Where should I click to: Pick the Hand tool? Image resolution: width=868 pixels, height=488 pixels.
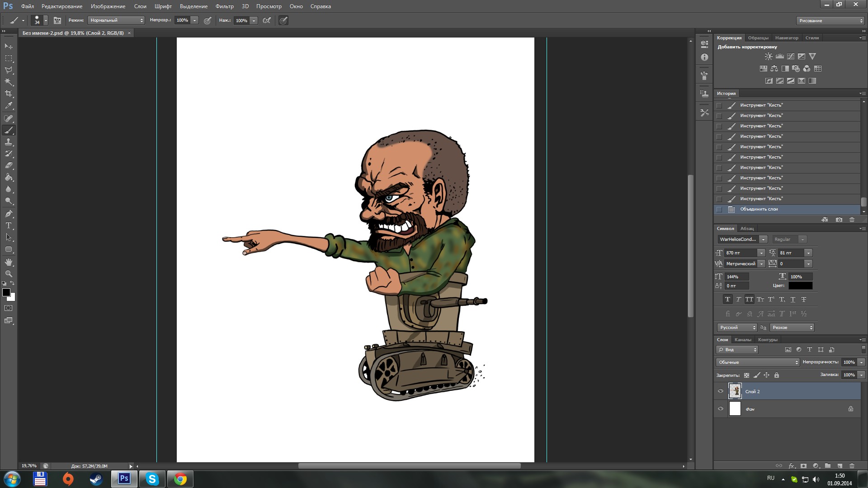pos(9,262)
